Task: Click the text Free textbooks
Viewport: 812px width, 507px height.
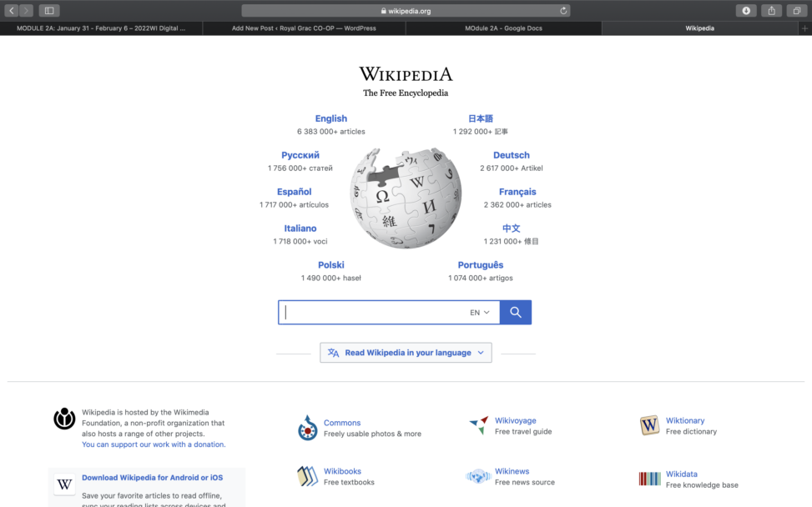Action: (x=349, y=482)
